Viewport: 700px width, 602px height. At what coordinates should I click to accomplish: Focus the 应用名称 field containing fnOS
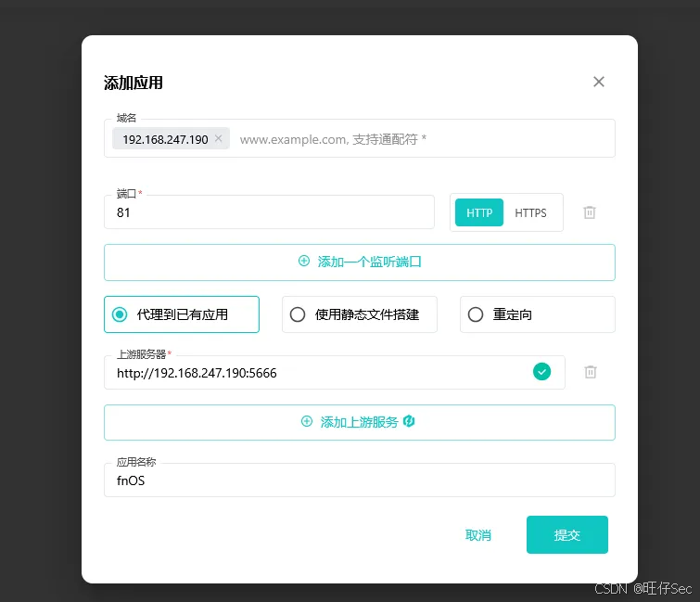click(360, 480)
